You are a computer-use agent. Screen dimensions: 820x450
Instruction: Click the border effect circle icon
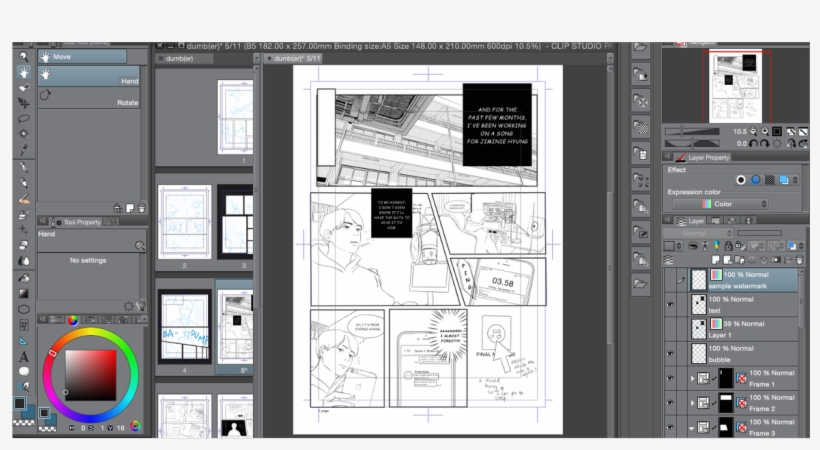point(740,180)
